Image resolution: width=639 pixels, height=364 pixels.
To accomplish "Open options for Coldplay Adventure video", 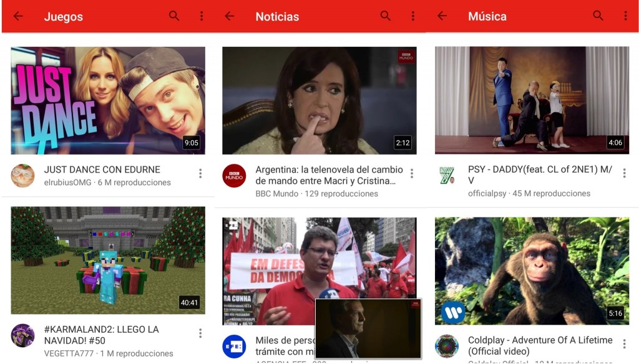I will click(x=624, y=344).
